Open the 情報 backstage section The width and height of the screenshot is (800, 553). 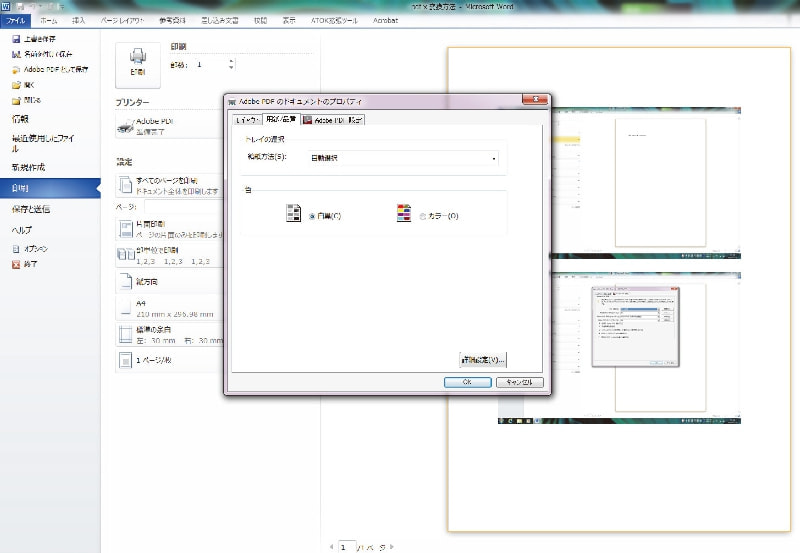[x=20, y=119]
